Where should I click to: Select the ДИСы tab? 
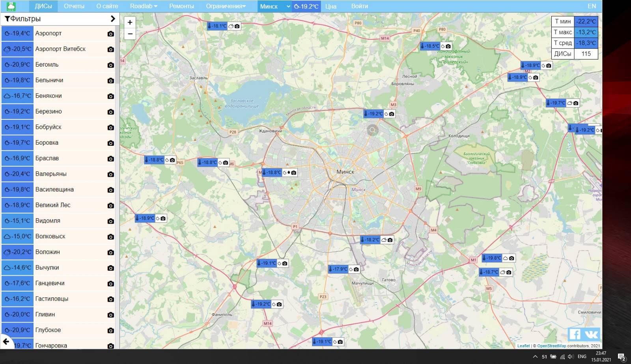43,6
